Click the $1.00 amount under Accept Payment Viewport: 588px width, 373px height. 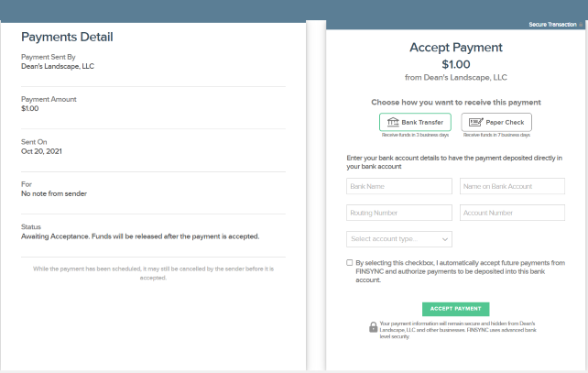tap(455, 64)
